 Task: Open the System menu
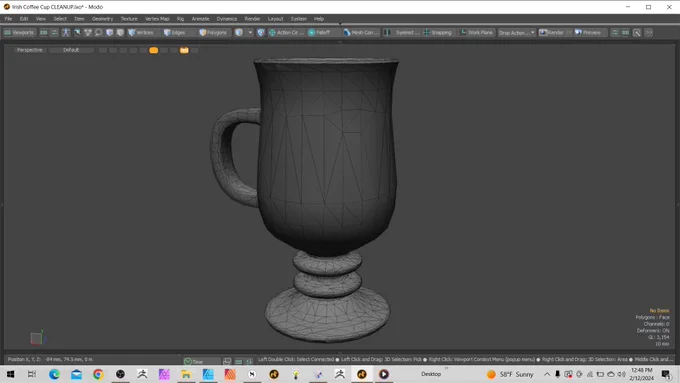tap(298, 19)
